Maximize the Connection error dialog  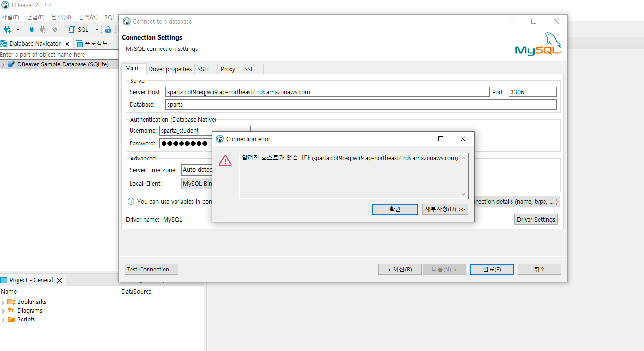point(441,139)
